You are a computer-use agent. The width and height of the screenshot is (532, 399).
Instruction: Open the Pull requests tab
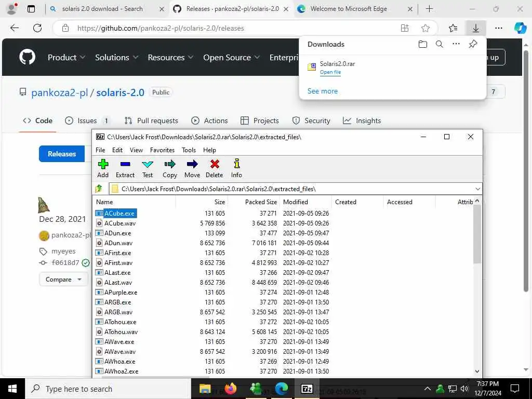click(x=151, y=121)
